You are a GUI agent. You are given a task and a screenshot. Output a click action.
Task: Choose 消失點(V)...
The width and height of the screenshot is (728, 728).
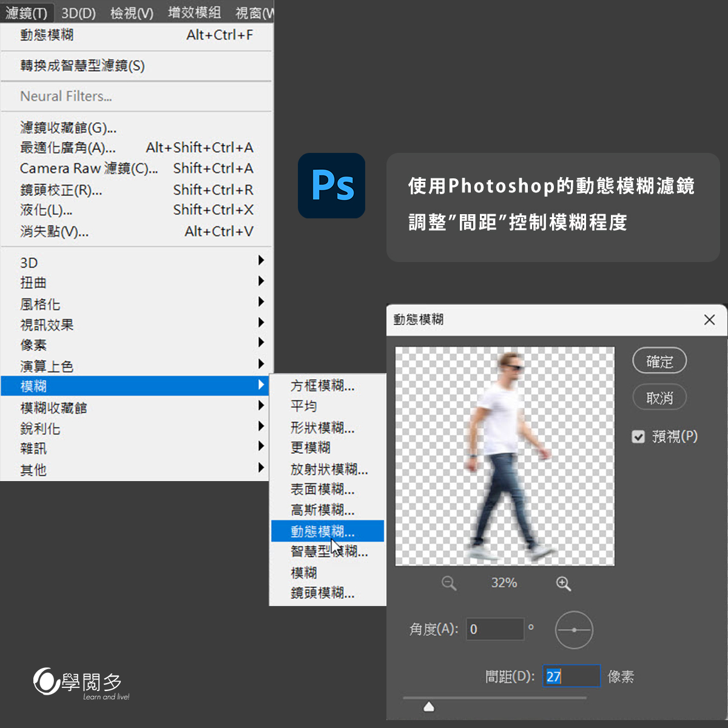point(136,231)
